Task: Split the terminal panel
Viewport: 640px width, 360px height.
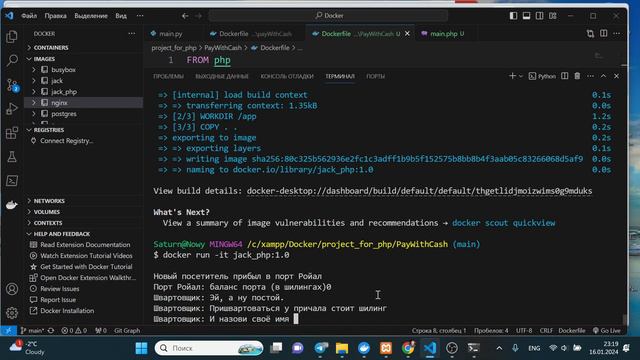Action: 564,76
